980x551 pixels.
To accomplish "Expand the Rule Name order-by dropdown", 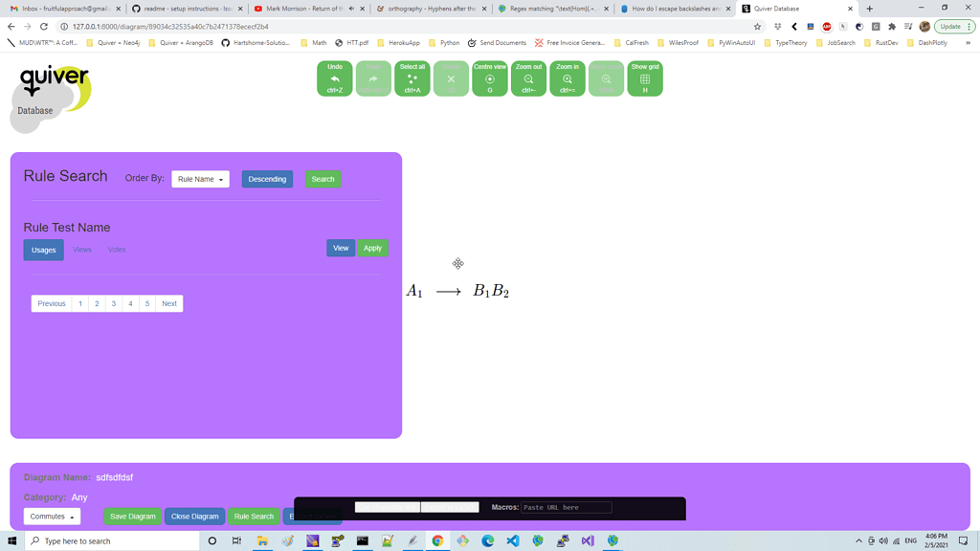I will tap(200, 179).
